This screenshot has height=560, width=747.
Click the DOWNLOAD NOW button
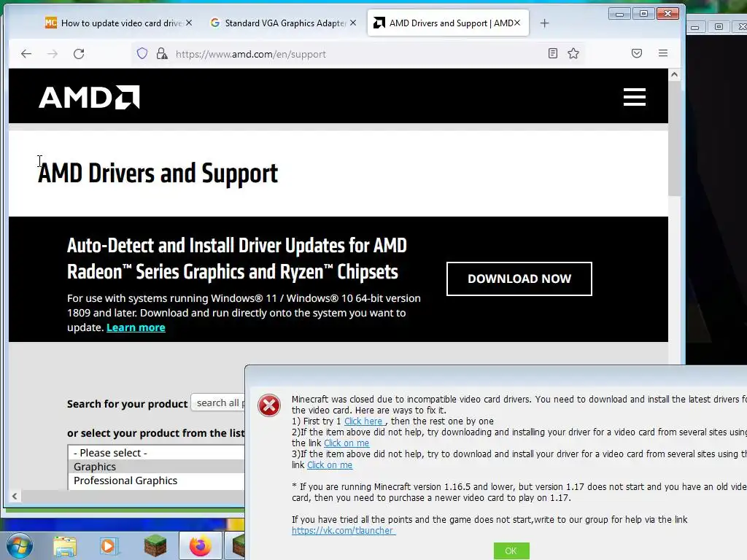[x=519, y=279]
